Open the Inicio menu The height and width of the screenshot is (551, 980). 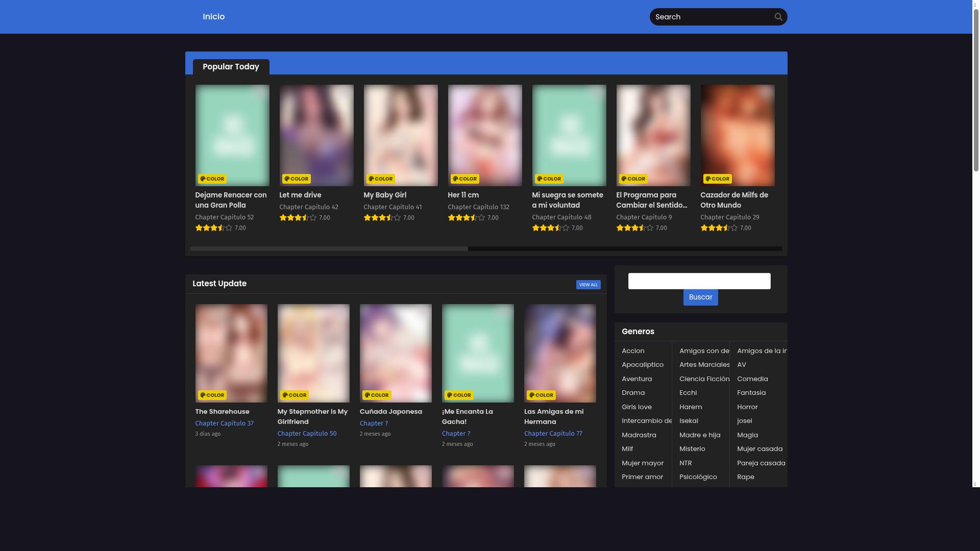tap(213, 16)
